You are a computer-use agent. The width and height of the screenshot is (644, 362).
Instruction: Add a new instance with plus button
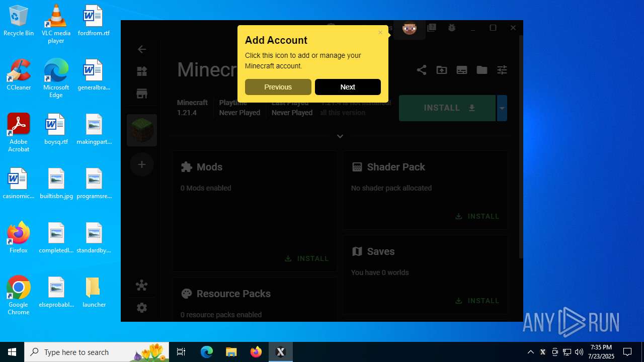click(142, 164)
